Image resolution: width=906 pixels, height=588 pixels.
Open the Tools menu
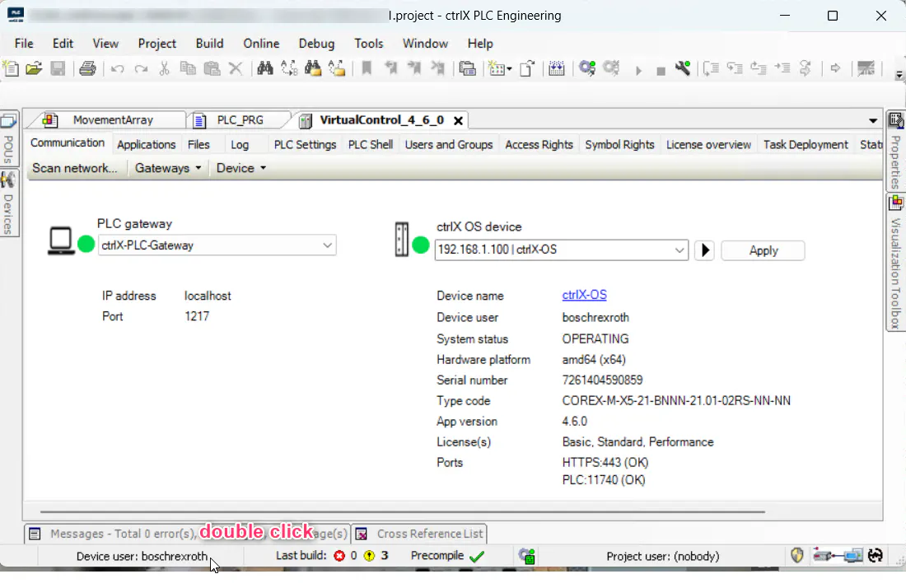(369, 44)
